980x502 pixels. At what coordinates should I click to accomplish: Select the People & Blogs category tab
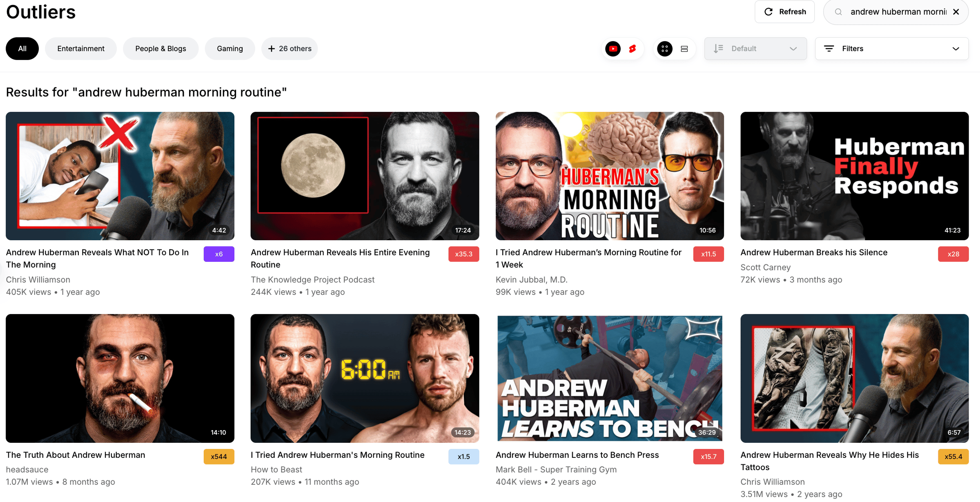160,49
